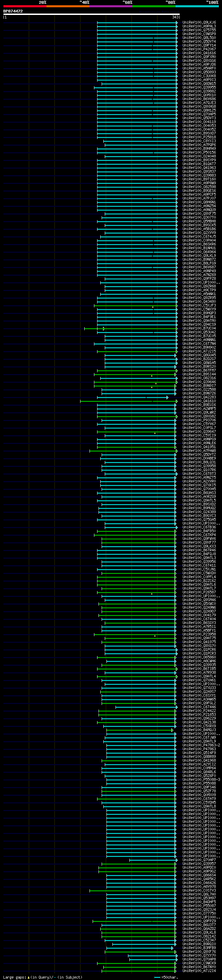Image resolution: width=222 pixels, height=980 pixels.
Task: Open hit UniRef100_Q75T55
Action: 199,30
